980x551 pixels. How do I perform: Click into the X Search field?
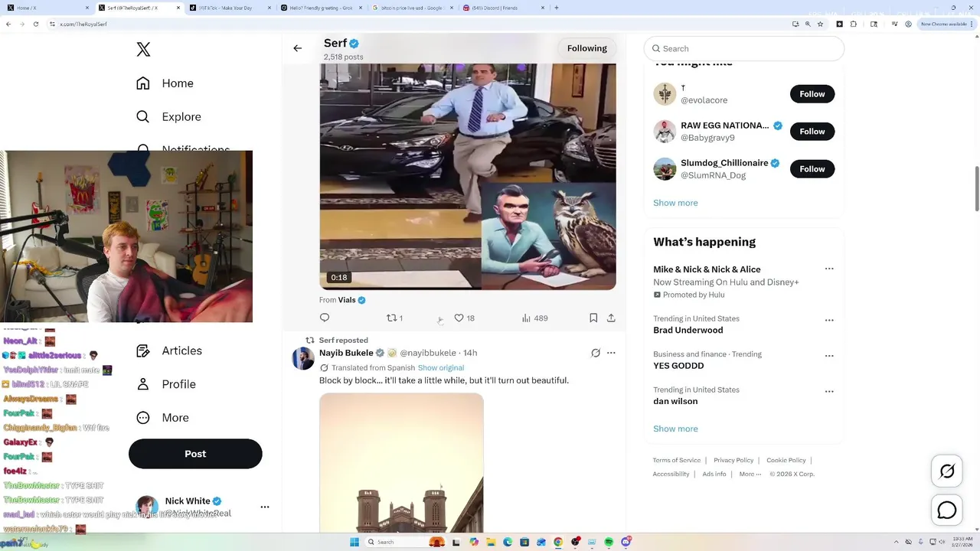pyautogui.click(x=744, y=48)
